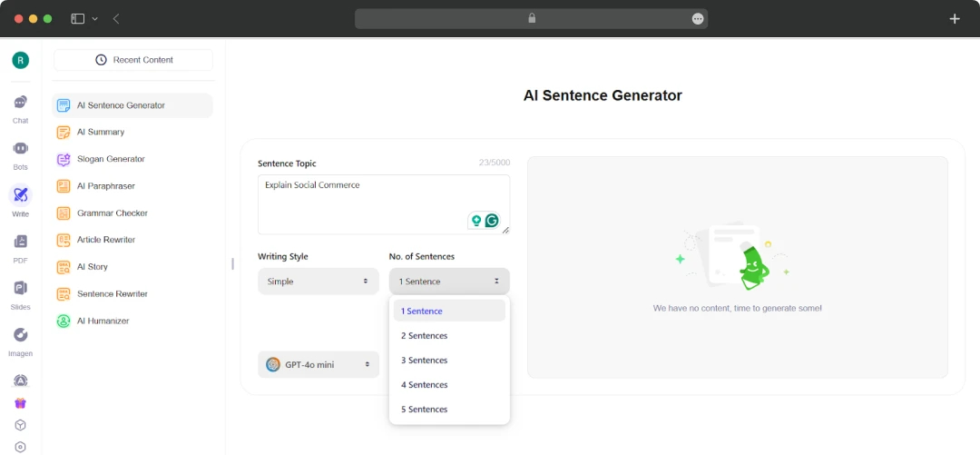The height and width of the screenshot is (455, 980).
Task: Choose 3 Sentences from the list
Action: [424, 361]
